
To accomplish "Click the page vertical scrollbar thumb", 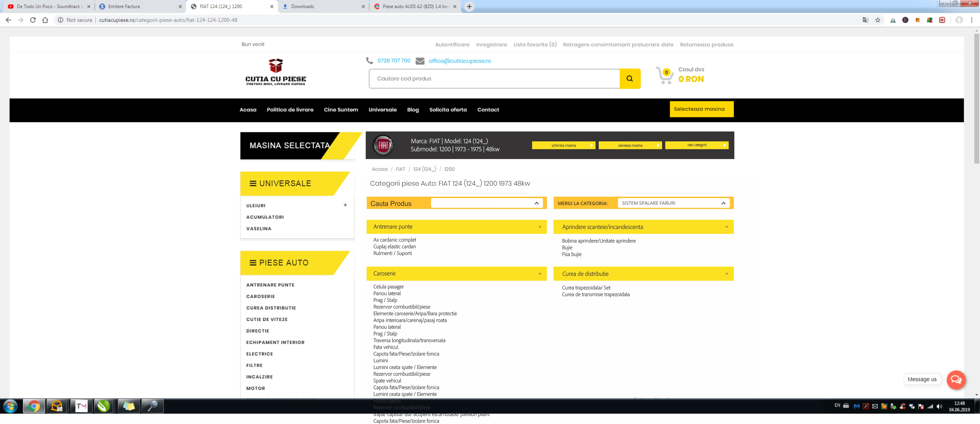I will (x=976, y=99).
